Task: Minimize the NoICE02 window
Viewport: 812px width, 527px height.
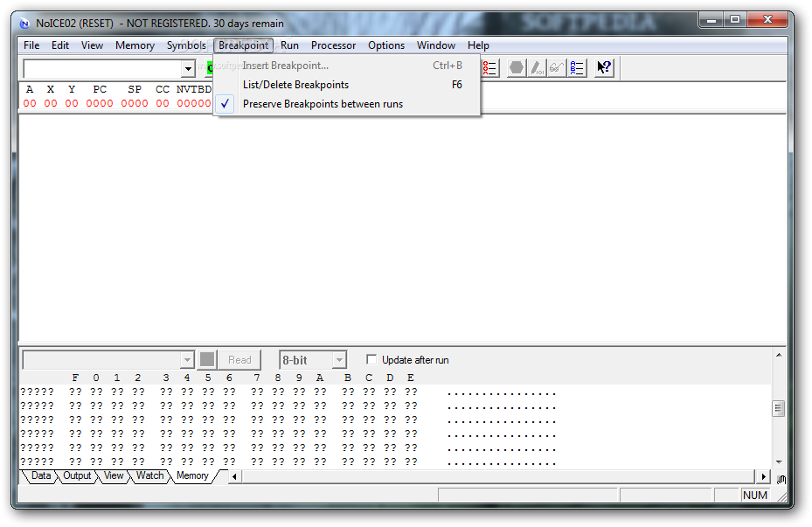Action: [712, 20]
